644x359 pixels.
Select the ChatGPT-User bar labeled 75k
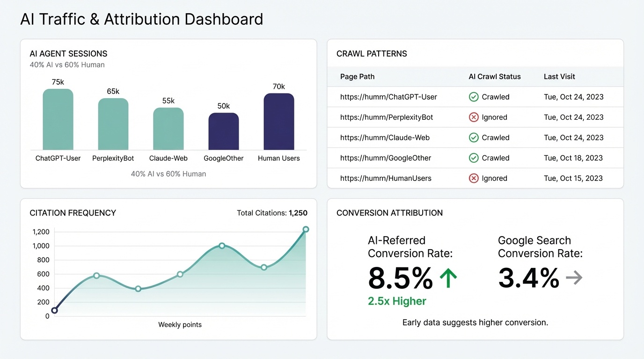pyautogui.click(x=58, y=119)
